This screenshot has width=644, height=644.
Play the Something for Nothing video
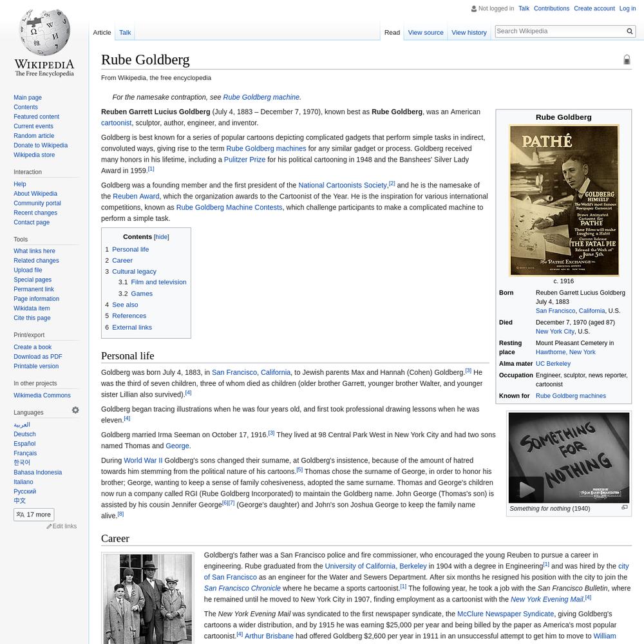coord(526,489)
